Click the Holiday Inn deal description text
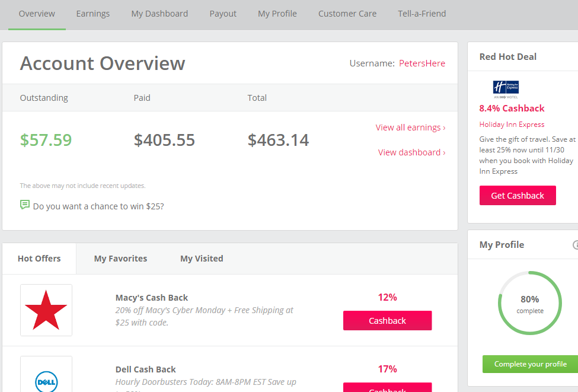Image resolution: width=578 pixels, height=392 pixels. pos(527,155)
